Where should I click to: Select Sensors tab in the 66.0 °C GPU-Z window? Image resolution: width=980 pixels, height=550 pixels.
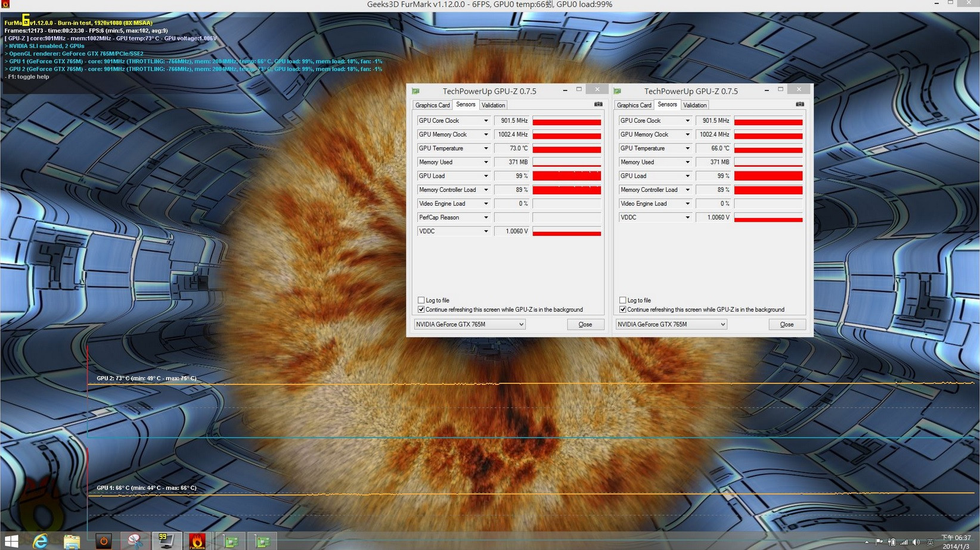[x=667, y=104]
